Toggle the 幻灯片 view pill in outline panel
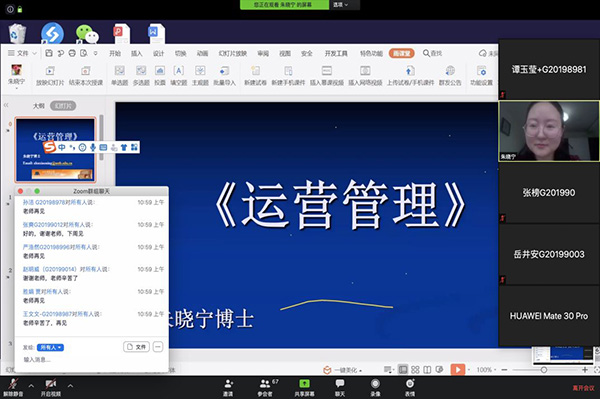This screenshot has width=600, height=399. pyautogui.click(x=63, y=106)
